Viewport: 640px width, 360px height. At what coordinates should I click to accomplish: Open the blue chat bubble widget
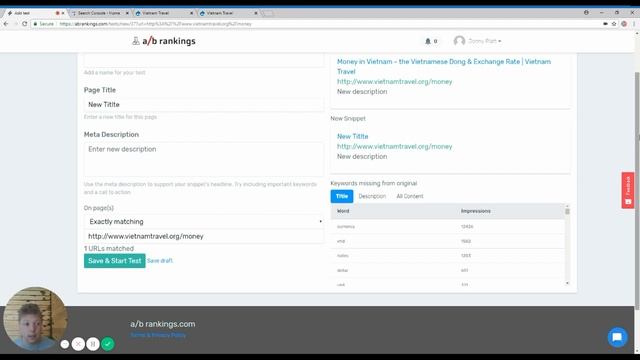[617, 337]
